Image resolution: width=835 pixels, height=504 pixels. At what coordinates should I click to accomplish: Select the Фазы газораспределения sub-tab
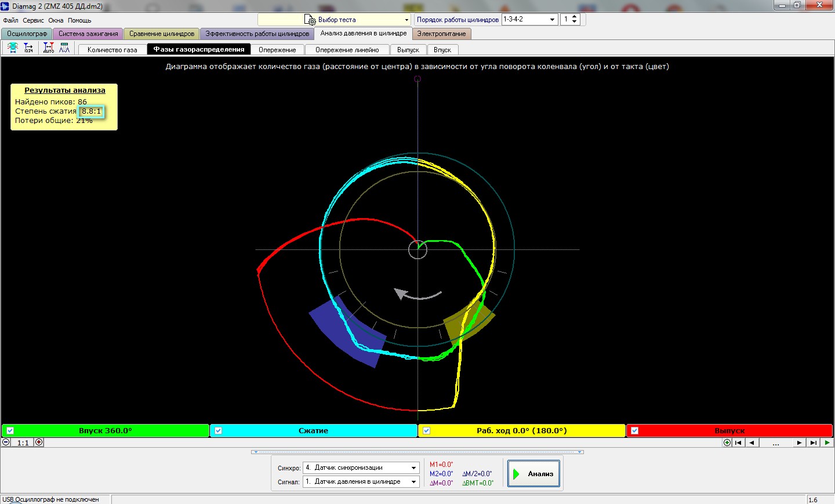point(199,49)
